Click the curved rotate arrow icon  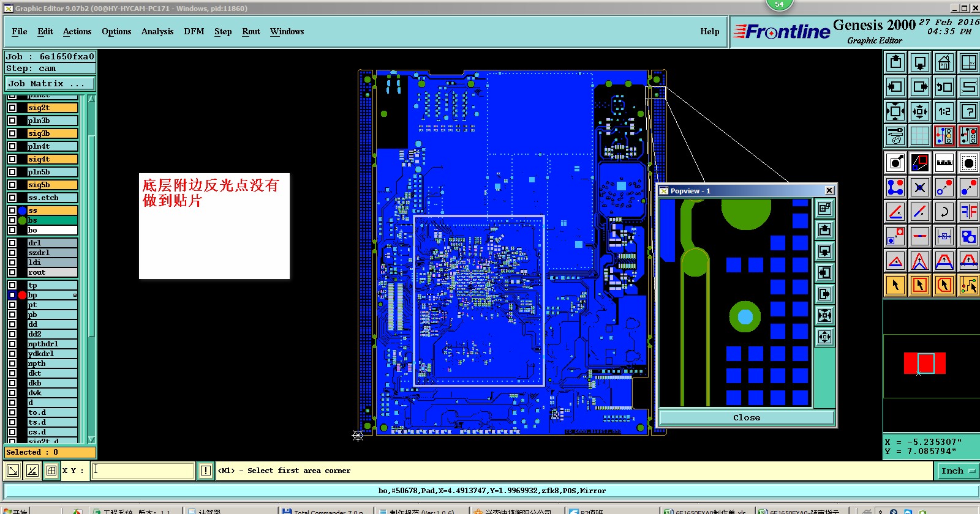[x=944, y=212]
